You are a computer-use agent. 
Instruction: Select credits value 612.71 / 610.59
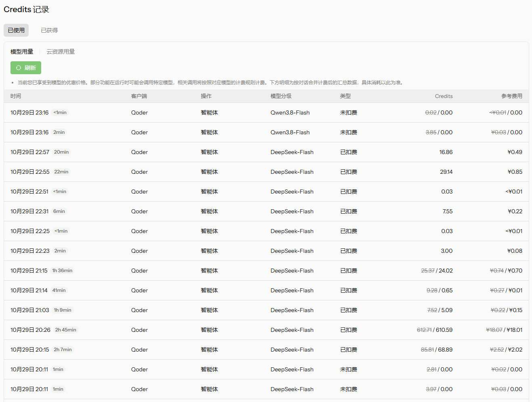[435, 330]
